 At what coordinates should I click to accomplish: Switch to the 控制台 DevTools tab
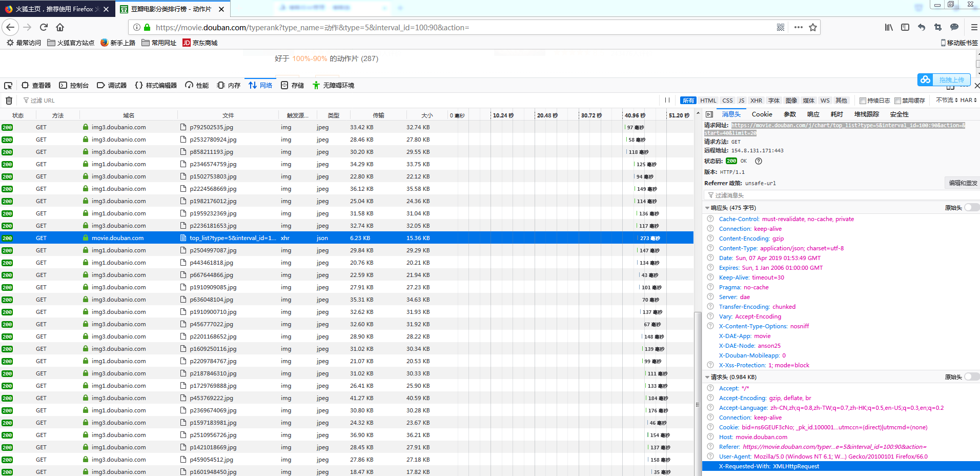[x=74, y=86]
